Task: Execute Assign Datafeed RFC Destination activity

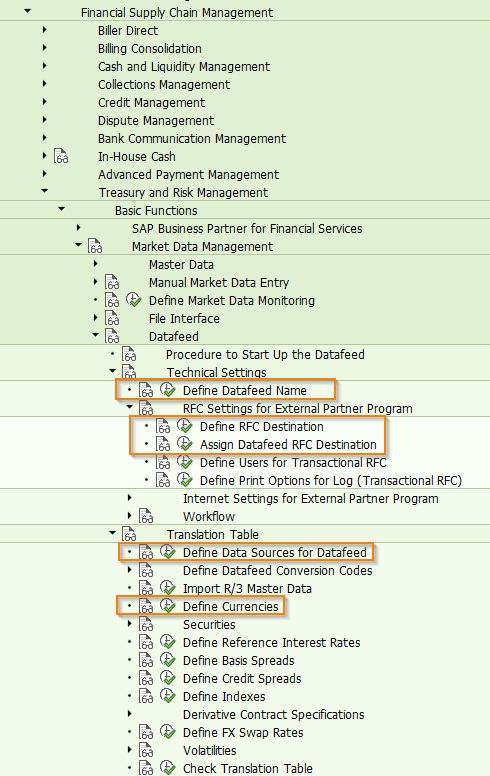Action: (x=185, y=444)
